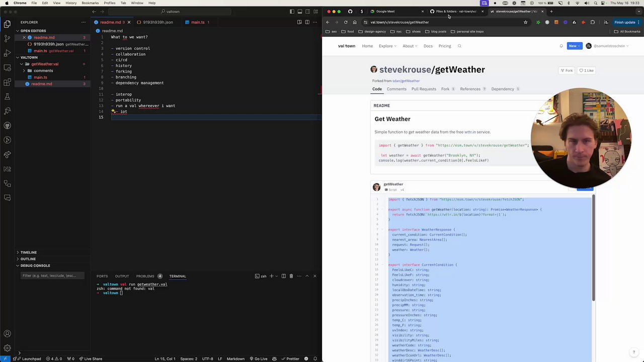Open the Dependency tab on the val page
This screenshot has height=362, width=644.
click(505, 89)
